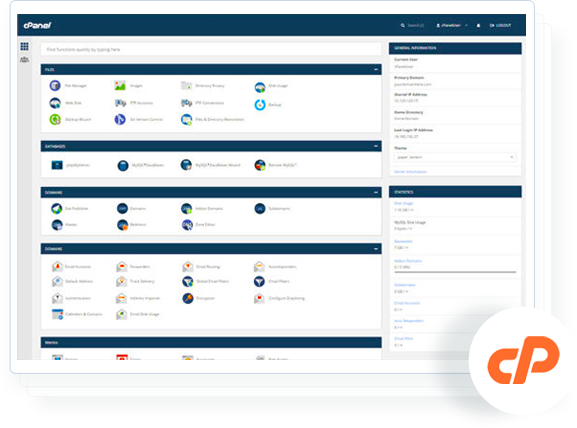Open the Email Routing icon
The width and height of the screenshot is (577, 428).
click(x=188, y=266)
